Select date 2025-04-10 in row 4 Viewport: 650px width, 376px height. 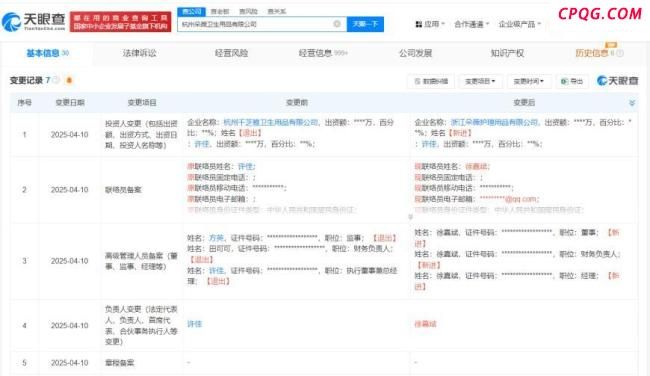pyautogui.click(x=70, y=325)
